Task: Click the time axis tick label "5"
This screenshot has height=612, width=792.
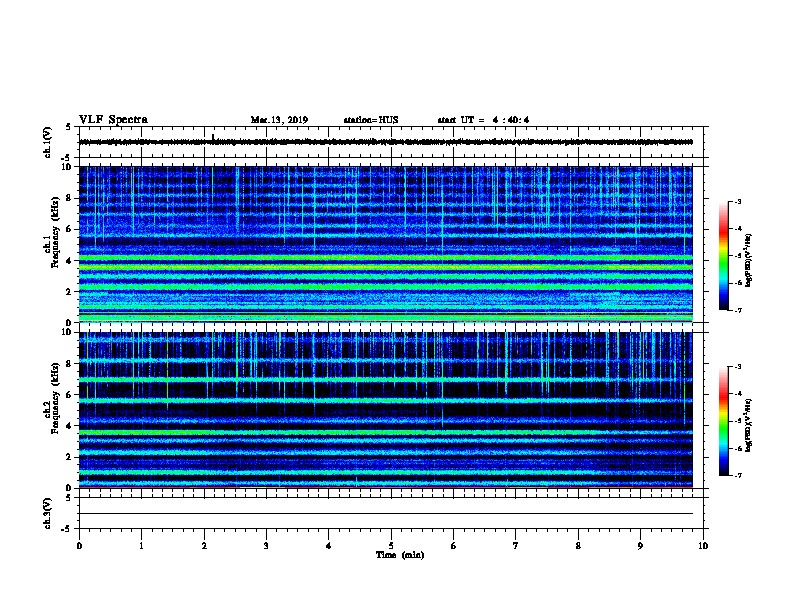Action: tap(391, 545)
